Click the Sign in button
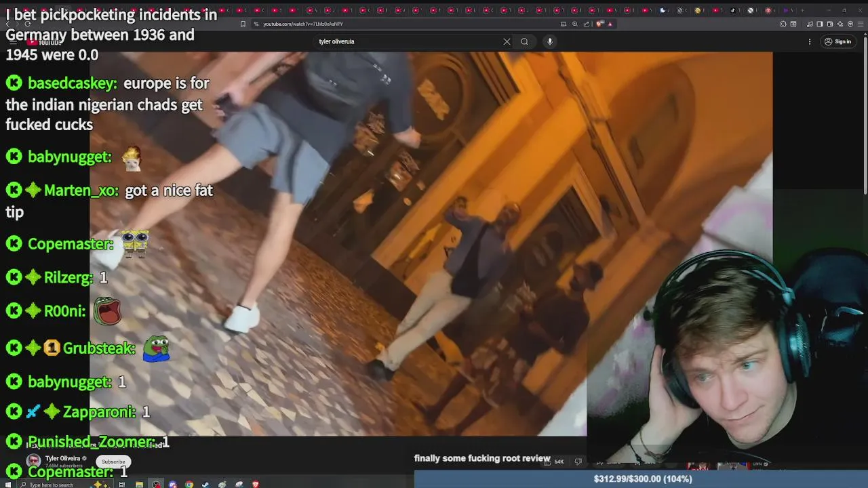Screen dimensions: 868x488 click(x=837, y=41)
